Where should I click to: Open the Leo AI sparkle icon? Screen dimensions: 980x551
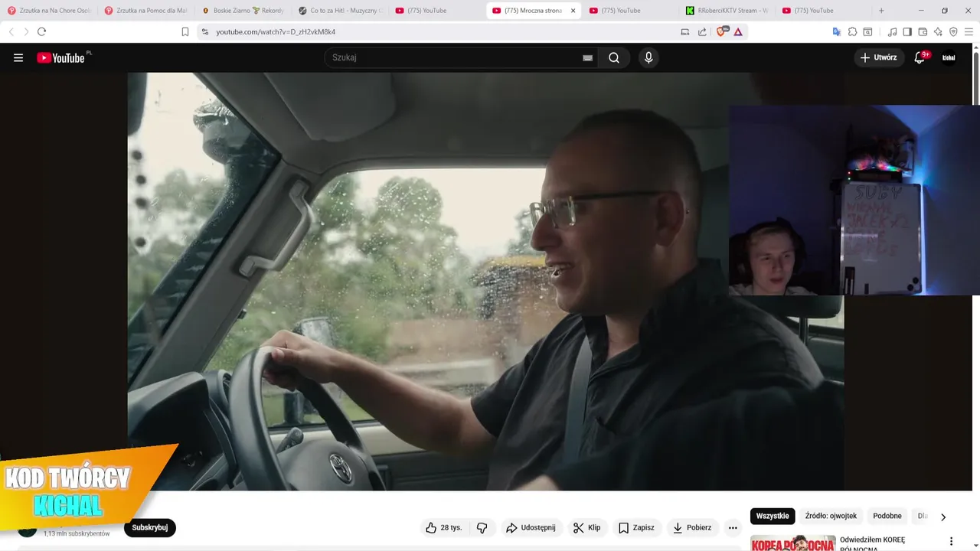(x=938, y=31)
